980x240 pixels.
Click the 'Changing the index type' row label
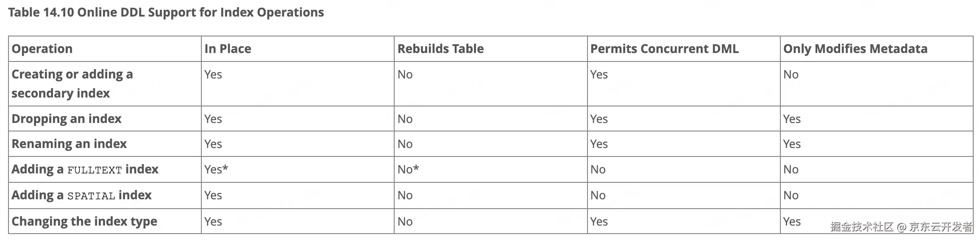pos(84,221)
